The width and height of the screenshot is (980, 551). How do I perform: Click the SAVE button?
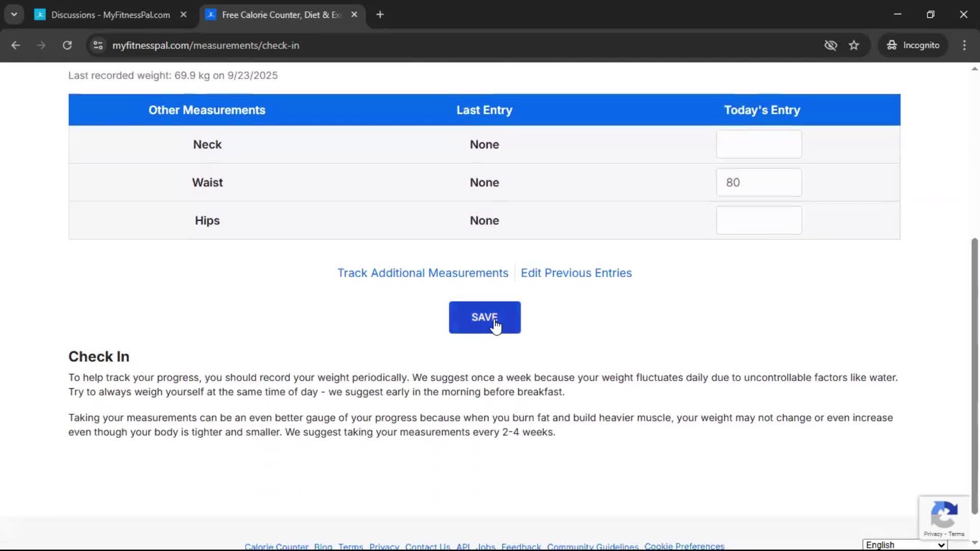pyautogui.click(x=484, y=317)
